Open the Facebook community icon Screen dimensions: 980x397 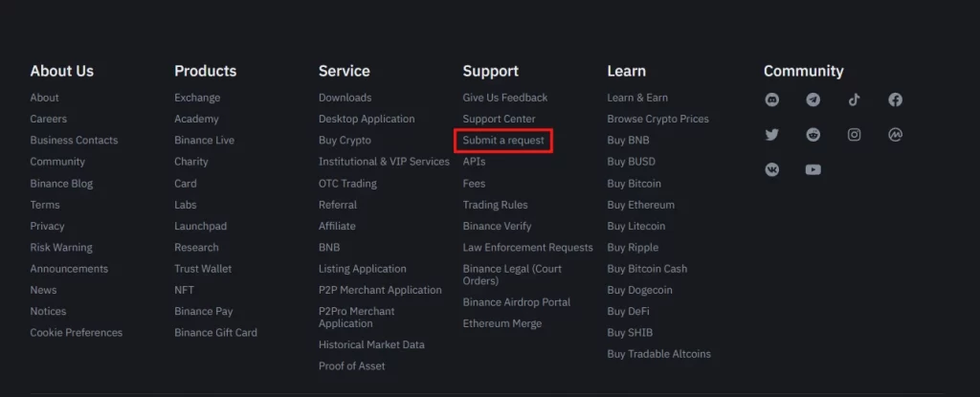[x=895, y=99]
